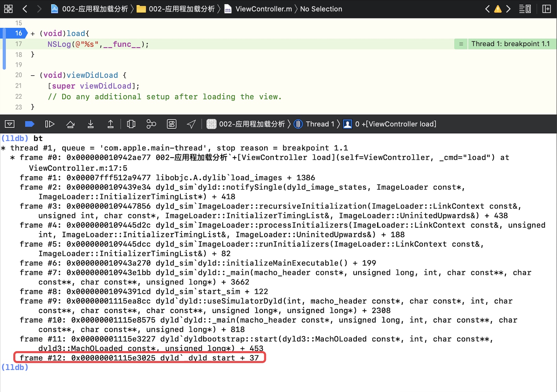Deactivate breakpoints with the blue breakpoint toggle
The image size is (557, 392).
[30, 124]
